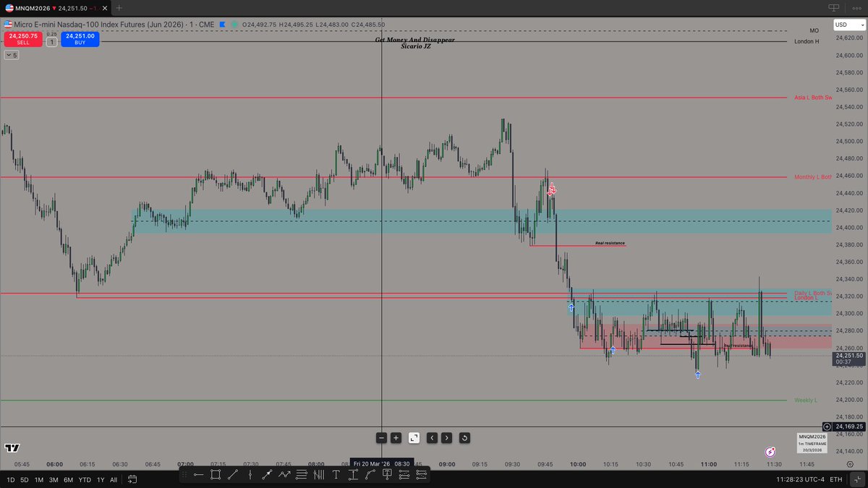Select the callout text box tool

coord(387,475)
